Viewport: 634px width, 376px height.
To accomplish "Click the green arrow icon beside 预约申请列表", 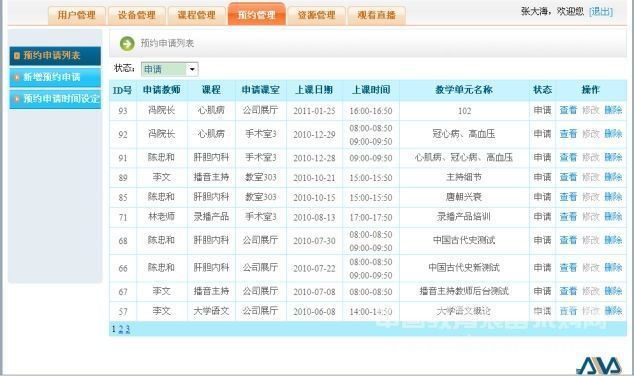I will point(127,43).
